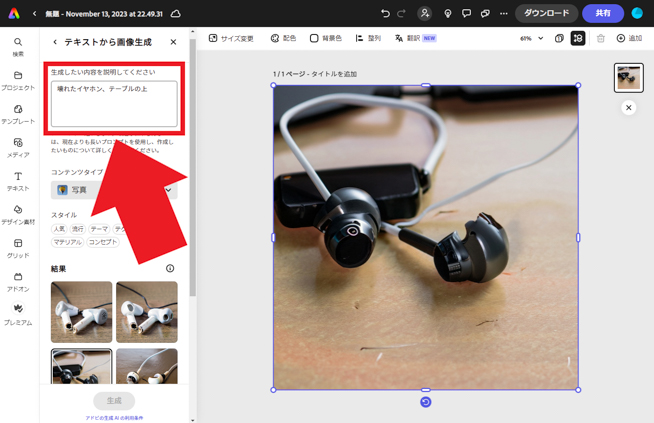This screenshot has height=423, width=654.
Task: Open the テンプレート templates panel
Action: (x=18, y=114)
